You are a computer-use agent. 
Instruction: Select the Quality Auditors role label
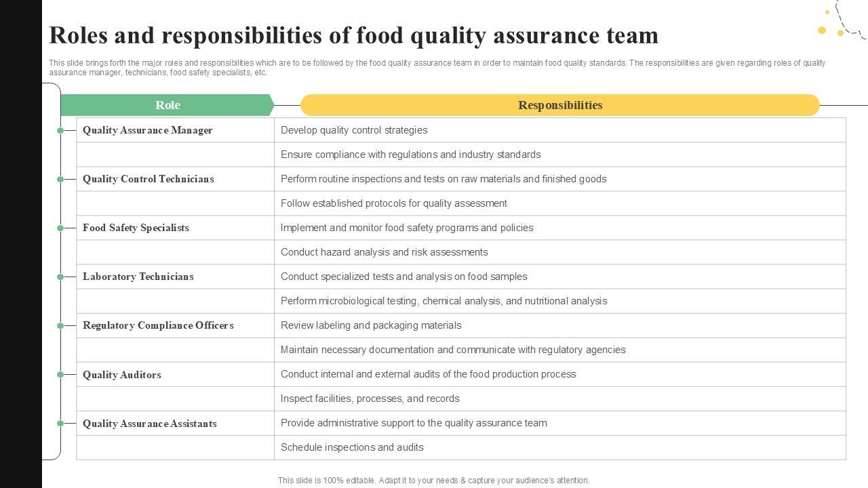click(x=122, y=375)
